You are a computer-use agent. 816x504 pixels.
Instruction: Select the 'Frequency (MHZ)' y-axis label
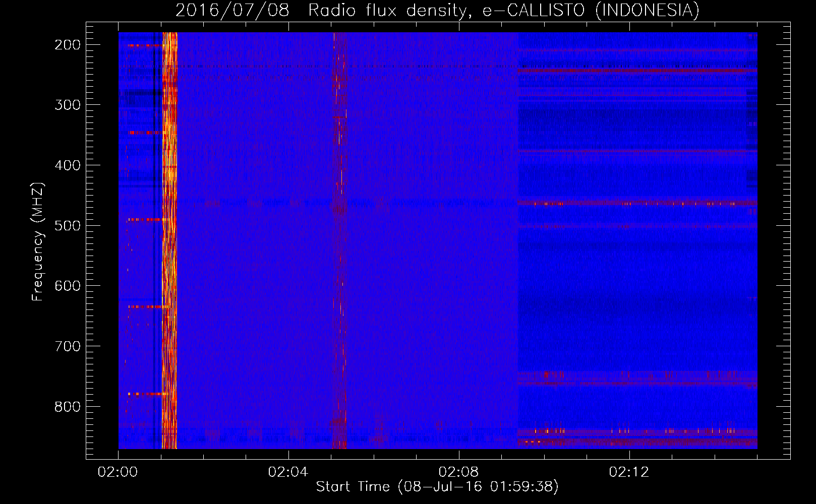pos(38,241)
